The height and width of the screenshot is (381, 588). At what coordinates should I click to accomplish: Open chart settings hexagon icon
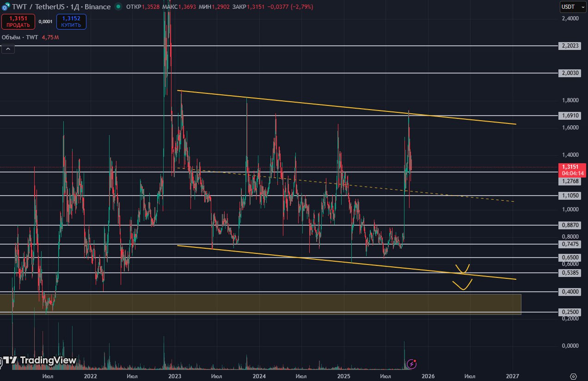(x=574, y=376)
